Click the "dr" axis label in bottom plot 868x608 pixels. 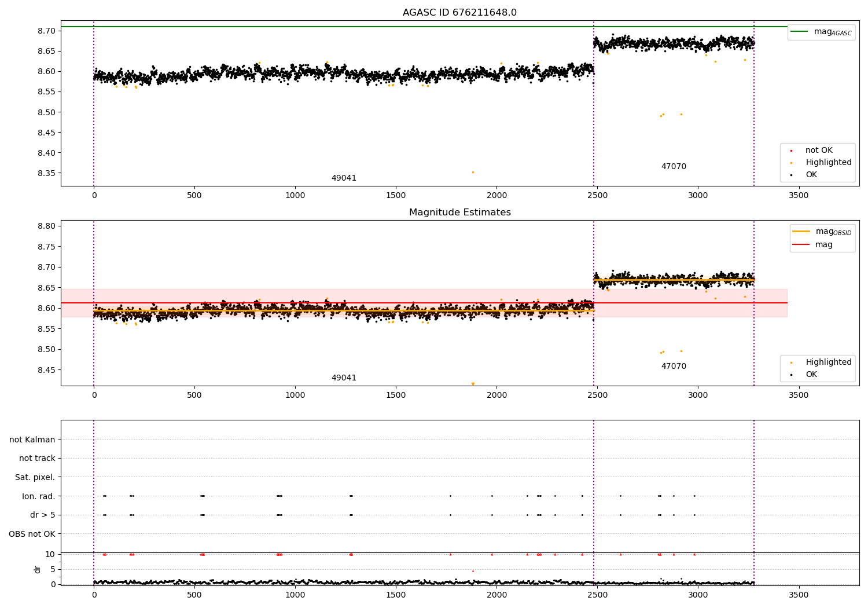tap(38, 569)
